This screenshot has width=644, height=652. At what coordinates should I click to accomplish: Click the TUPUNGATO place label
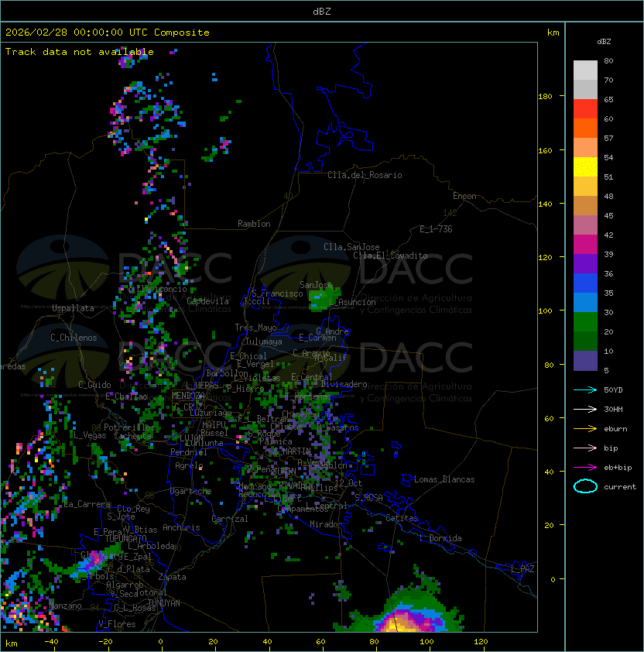click(125, 538)
